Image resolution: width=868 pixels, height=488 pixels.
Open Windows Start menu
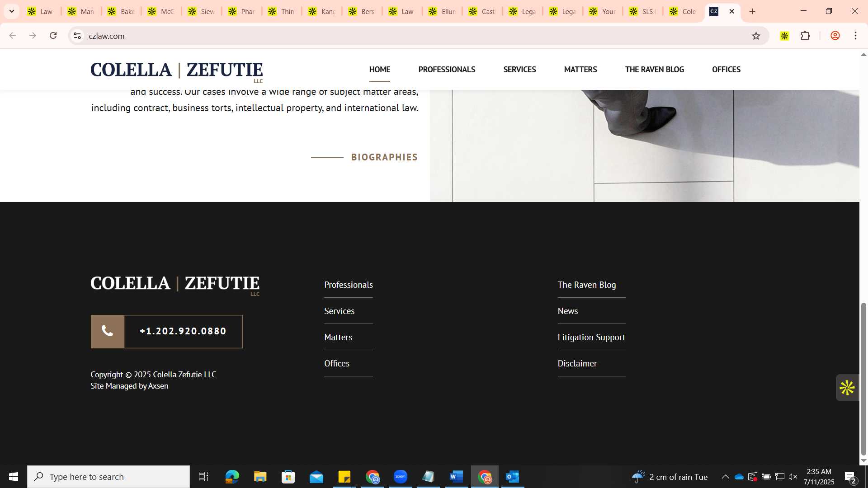point(14,477)
